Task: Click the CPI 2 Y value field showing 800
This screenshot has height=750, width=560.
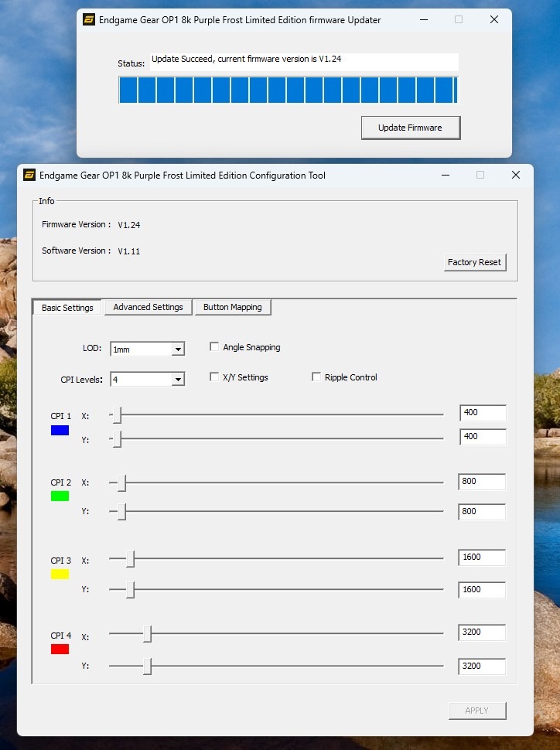Action: pos(482,512)
